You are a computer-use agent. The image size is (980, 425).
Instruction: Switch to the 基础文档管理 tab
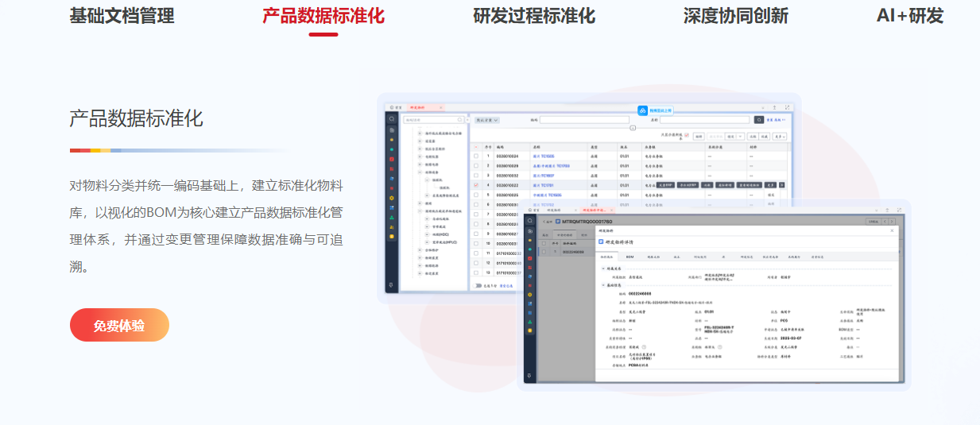coord(122,15)
